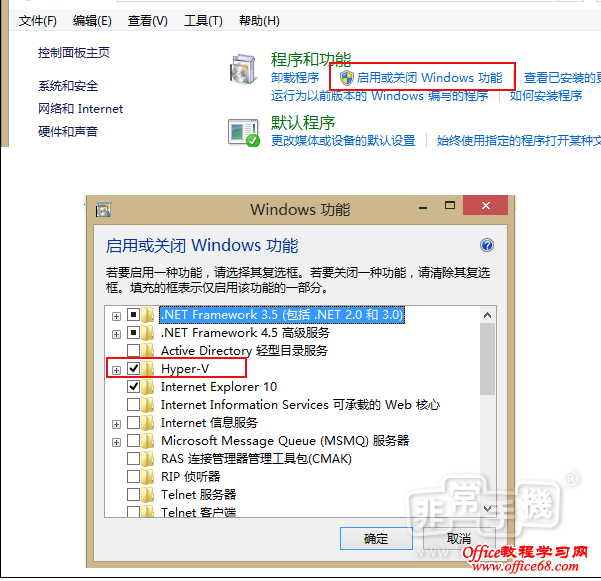
Task: Minimize the Windows 功能 dialog
Action: (x=423, y=207)
